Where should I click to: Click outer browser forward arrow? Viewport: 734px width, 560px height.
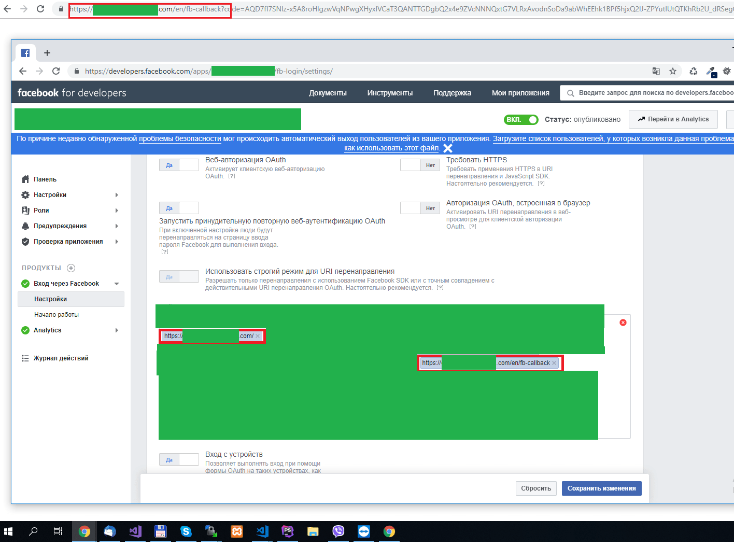coord(24,9)
